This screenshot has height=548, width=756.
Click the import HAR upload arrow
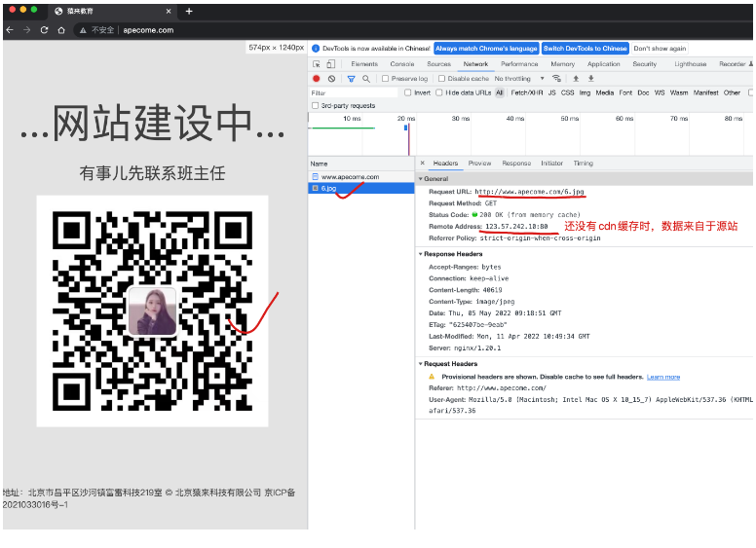[x=576, y=79]
